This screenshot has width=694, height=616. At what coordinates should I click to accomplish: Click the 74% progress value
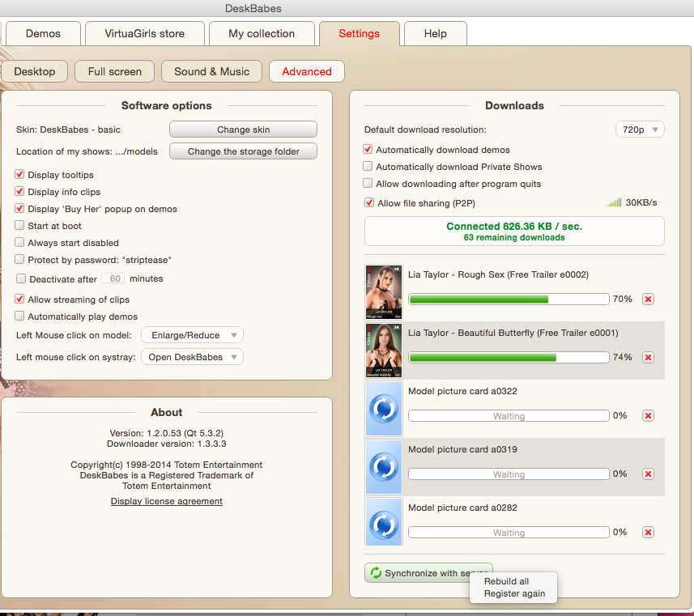(622, 358)
